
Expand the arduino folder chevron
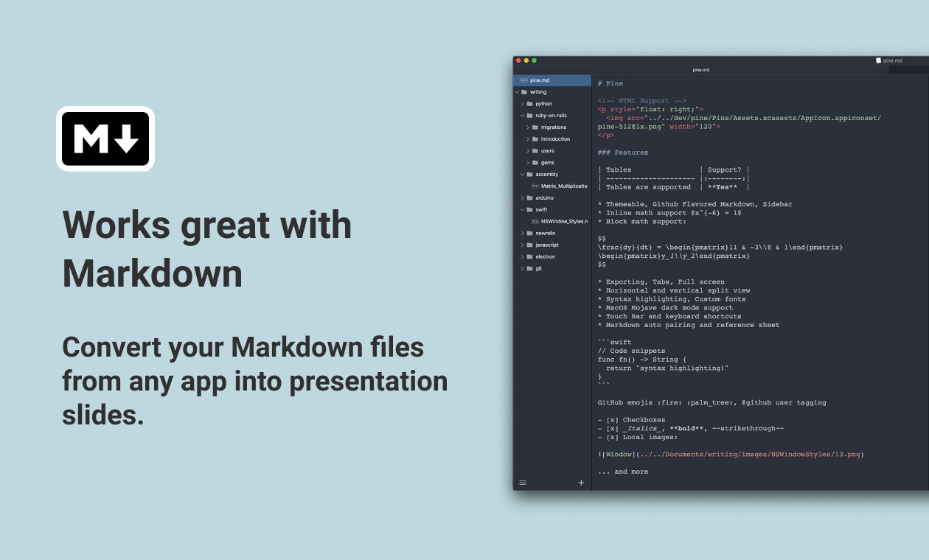[x=522, y=198]
